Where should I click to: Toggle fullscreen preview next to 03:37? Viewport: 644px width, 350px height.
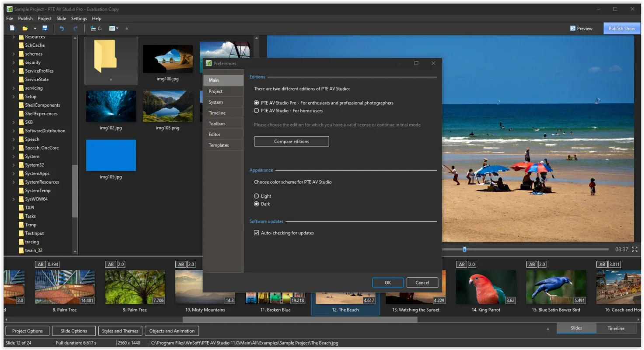635,249
